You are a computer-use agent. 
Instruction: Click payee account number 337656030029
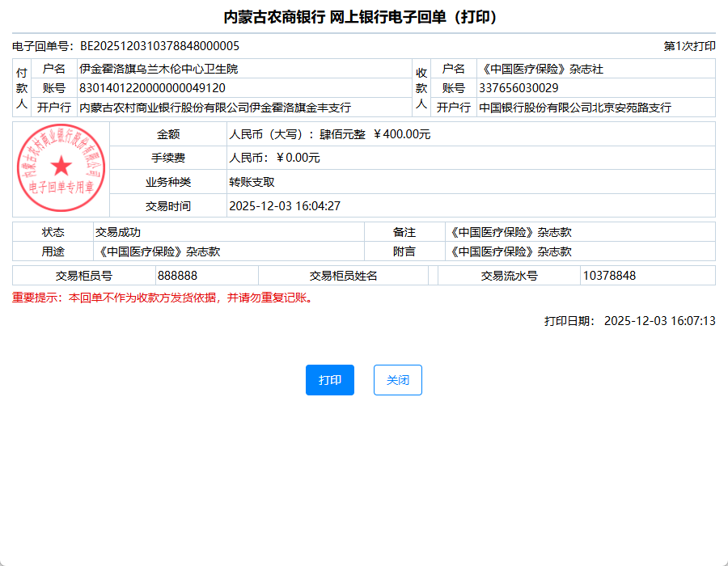[518, 88]
